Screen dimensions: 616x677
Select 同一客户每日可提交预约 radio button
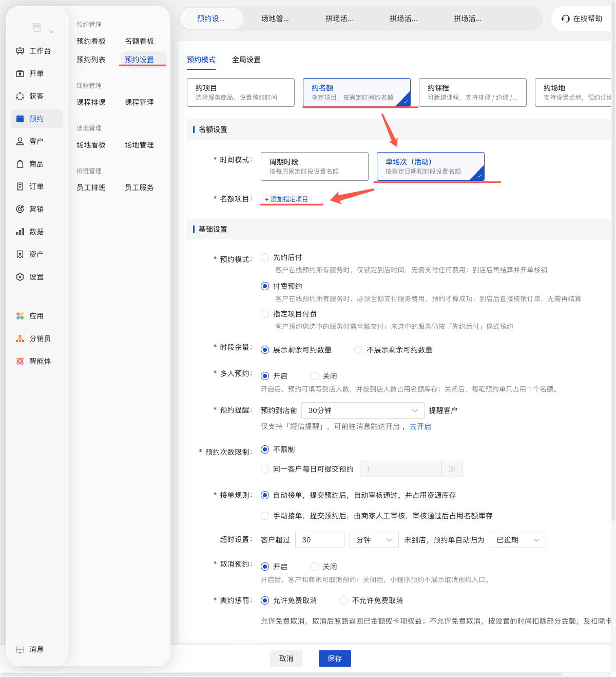265,469
